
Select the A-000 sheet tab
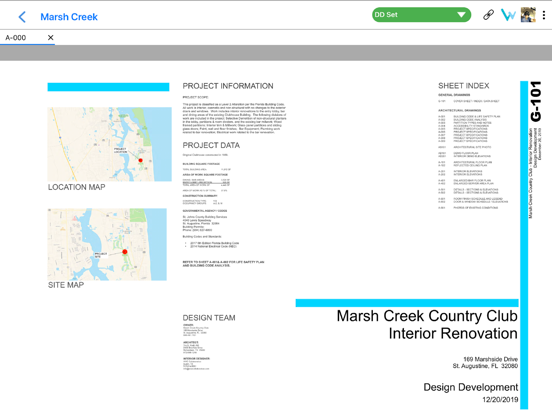(x=15, y=38)
